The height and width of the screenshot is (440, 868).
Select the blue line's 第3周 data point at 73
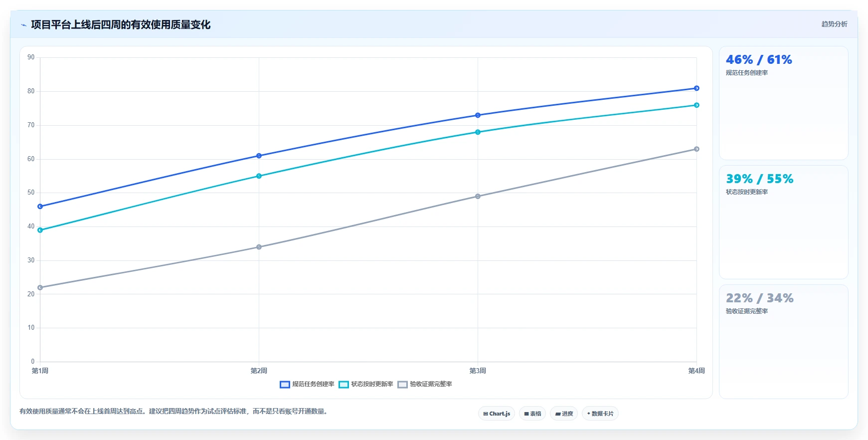(x=478, y=115)
